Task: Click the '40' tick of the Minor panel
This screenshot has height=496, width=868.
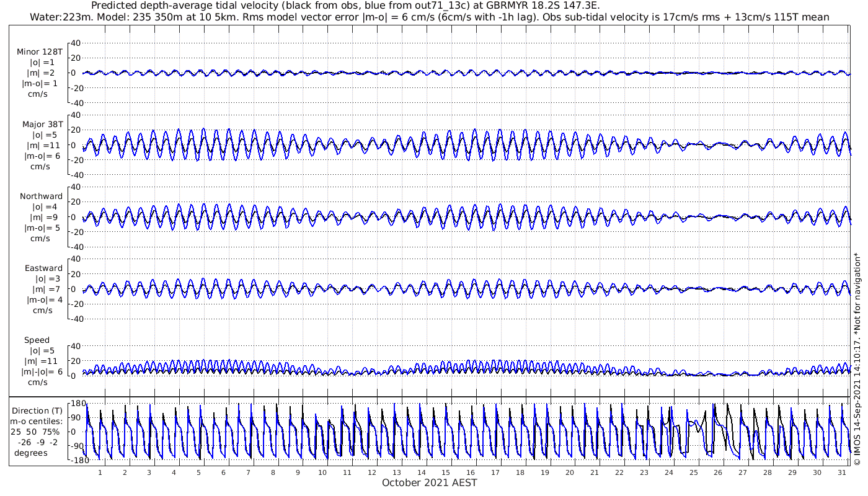Action: 76,43
